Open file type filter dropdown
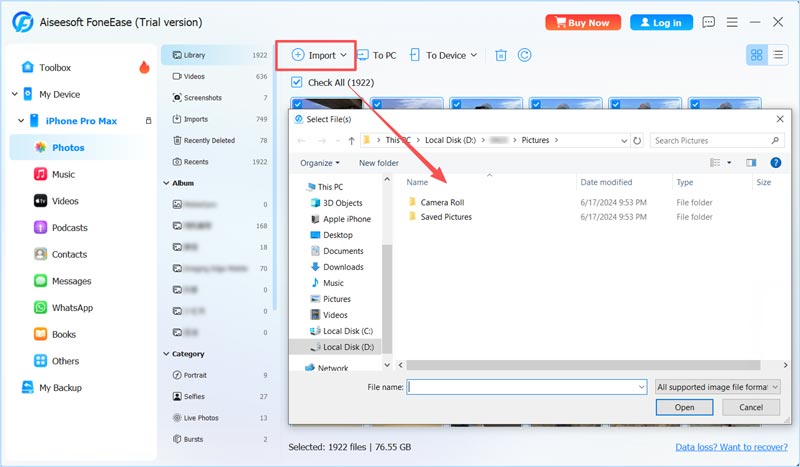 tap(717, 387)
